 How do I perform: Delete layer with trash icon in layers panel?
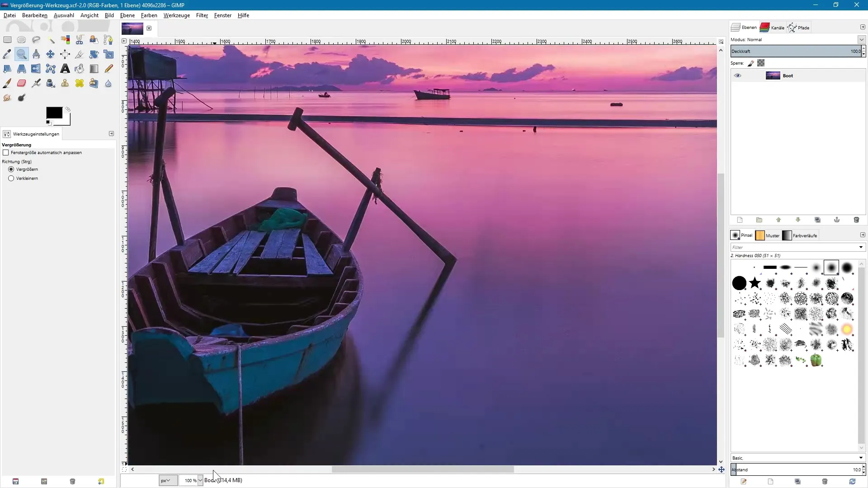856,220
